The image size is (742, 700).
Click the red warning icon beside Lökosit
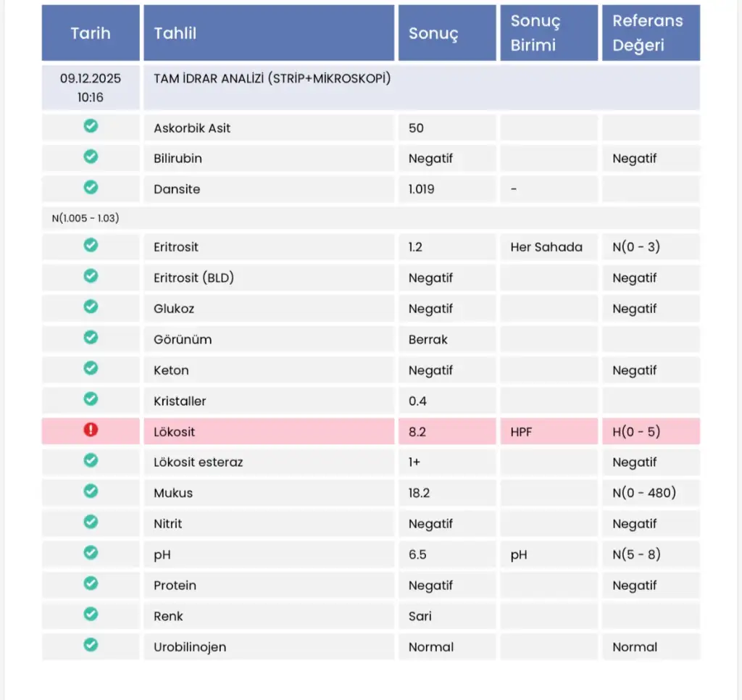click(x=91, y=430)
